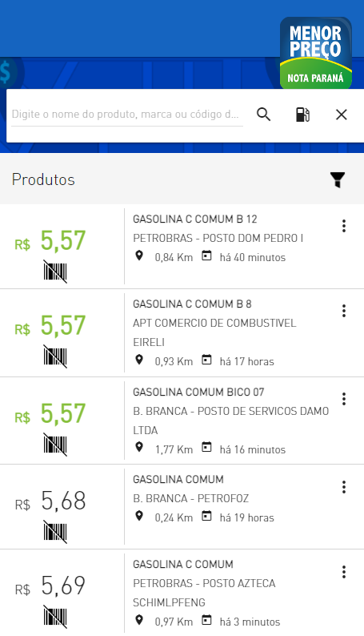Select location pin showing 0,84 Km

[x=139, y=256]
